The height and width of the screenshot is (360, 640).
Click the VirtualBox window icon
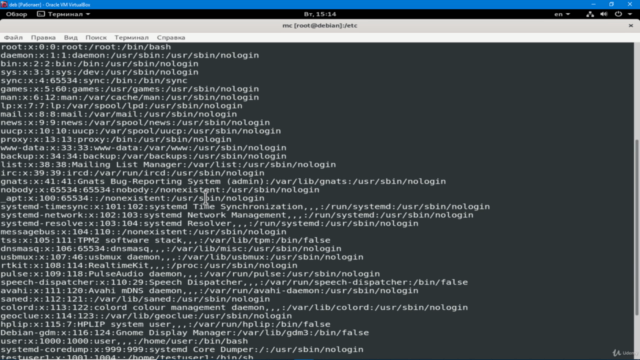[x=4, y=4]
